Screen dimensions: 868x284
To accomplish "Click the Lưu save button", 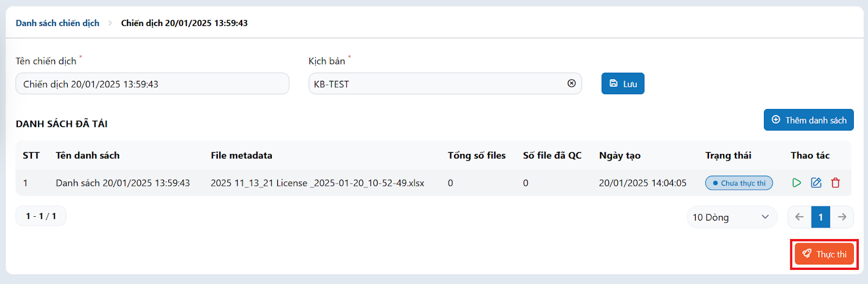I will [x=623, y=83].
